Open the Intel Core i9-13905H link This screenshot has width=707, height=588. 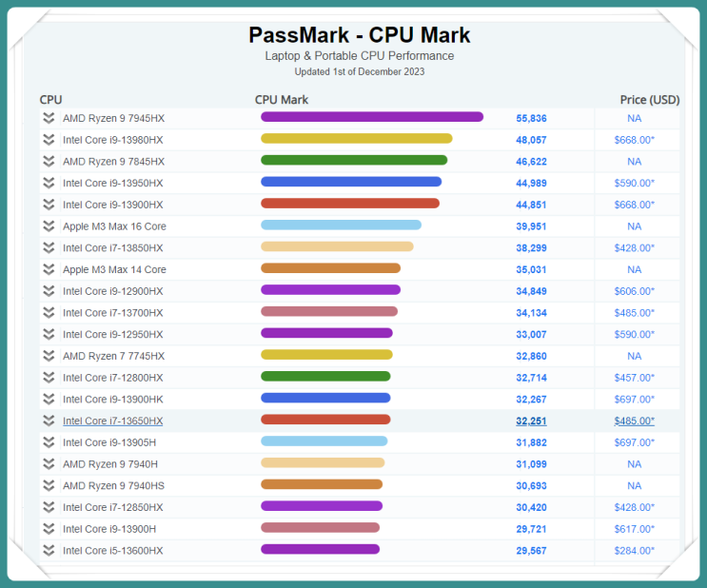109,442
